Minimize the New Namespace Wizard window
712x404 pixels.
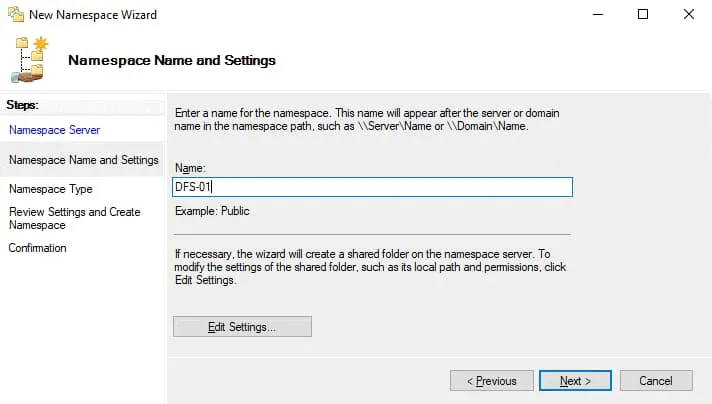pos(597,15)
